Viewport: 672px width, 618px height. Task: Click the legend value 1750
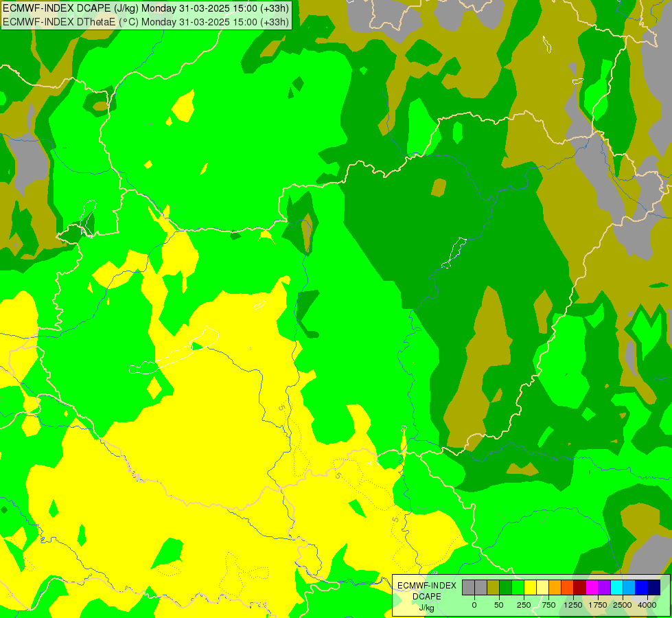point(598,605)
